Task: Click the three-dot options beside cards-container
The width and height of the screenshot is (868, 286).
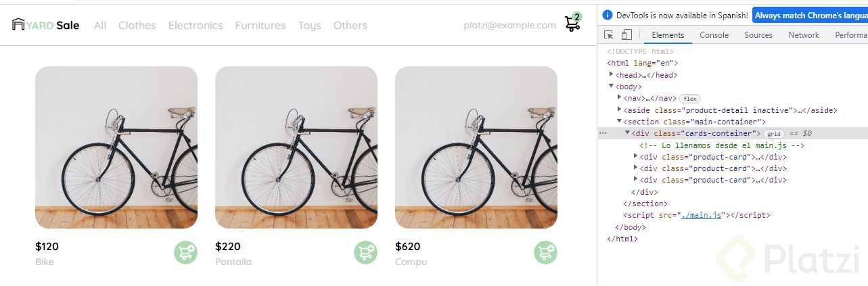Action: tap(603, 133)
